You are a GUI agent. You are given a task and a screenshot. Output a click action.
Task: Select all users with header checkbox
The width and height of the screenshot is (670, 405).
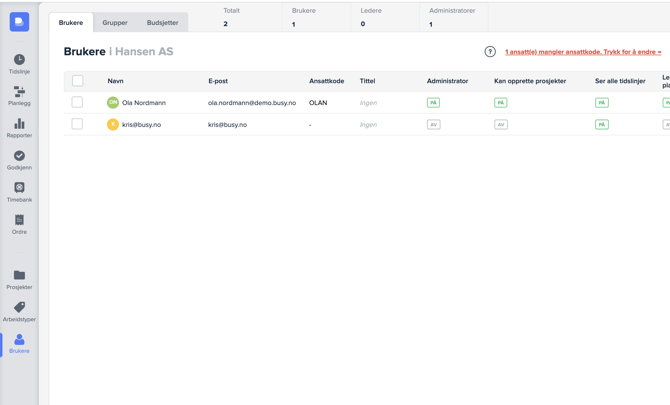(x=78, y=81)
